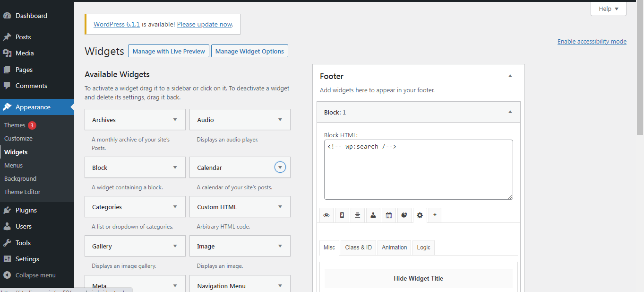The image size is (644, 292).
Task: Open the Theme Editor submenu item
Action: click(x=22, y=192)
